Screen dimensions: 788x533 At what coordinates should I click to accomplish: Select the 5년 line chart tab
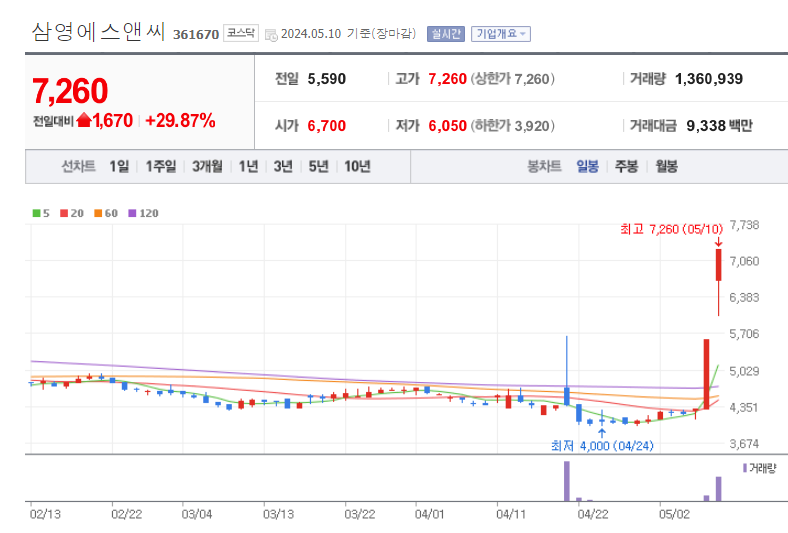point(318,166)
